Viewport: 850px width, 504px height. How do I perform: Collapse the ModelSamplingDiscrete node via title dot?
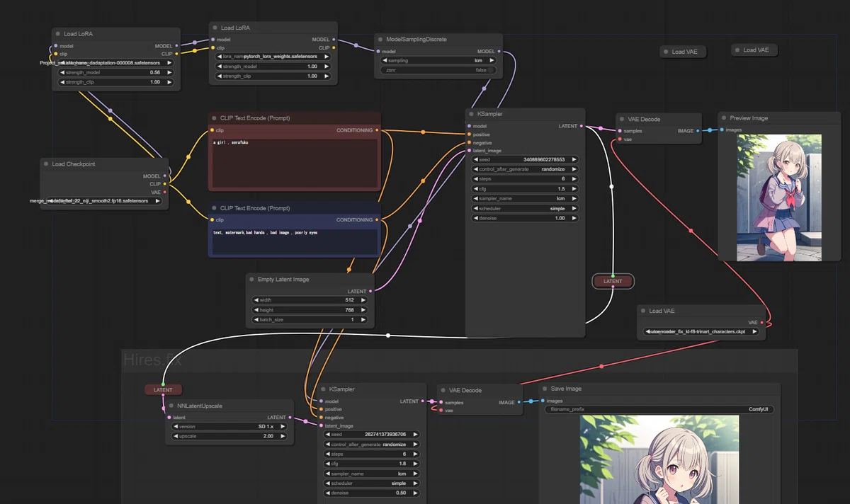click(380, 40)
